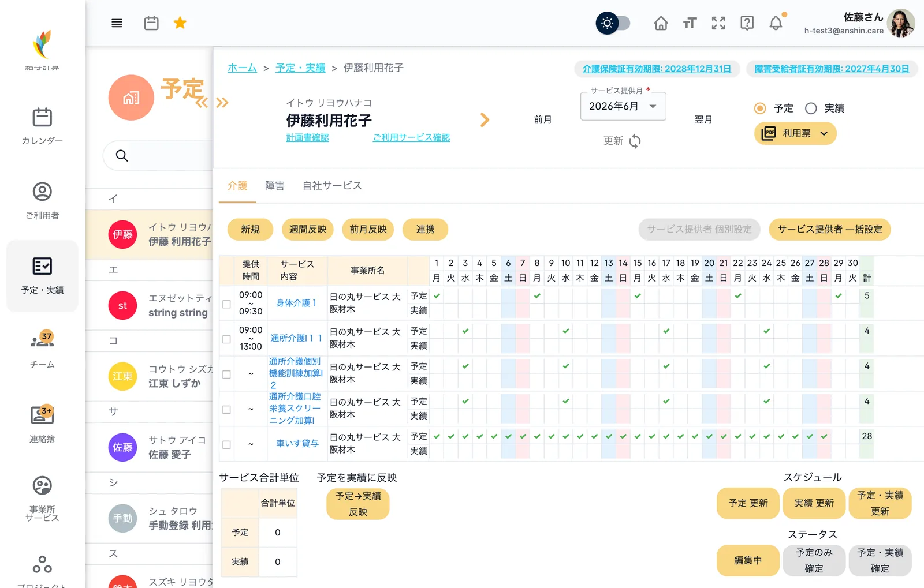Open the notification bell
924x588 pixels.
(x=776, y=23)
